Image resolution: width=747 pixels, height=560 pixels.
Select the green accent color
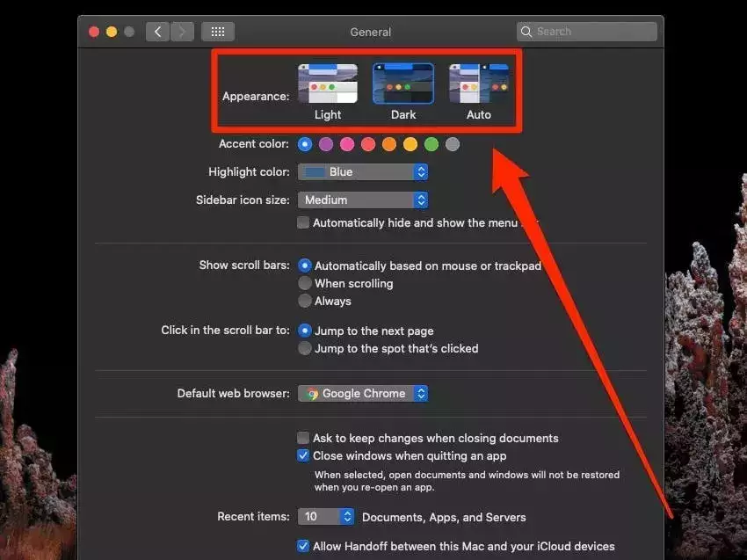pyautogui.click(x=432, y=144)
